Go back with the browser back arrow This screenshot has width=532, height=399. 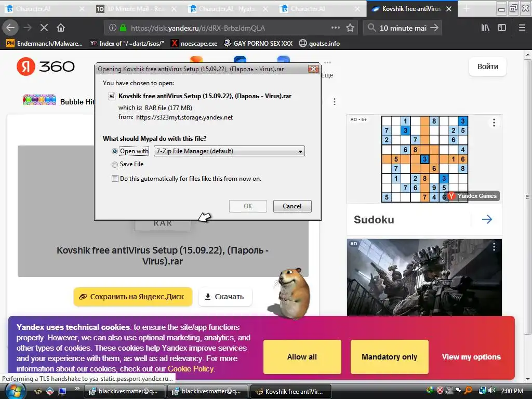click(x=10, y=28)
